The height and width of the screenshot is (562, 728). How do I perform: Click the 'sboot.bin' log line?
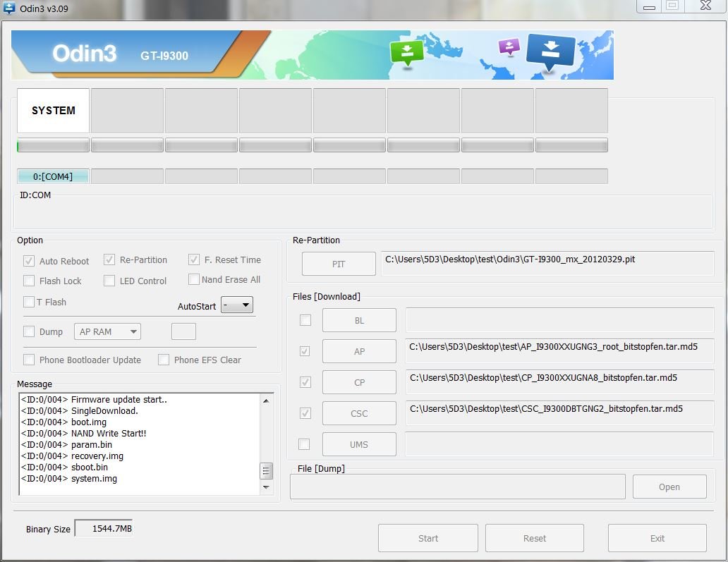pyautogui.click(x=64, y=468)
